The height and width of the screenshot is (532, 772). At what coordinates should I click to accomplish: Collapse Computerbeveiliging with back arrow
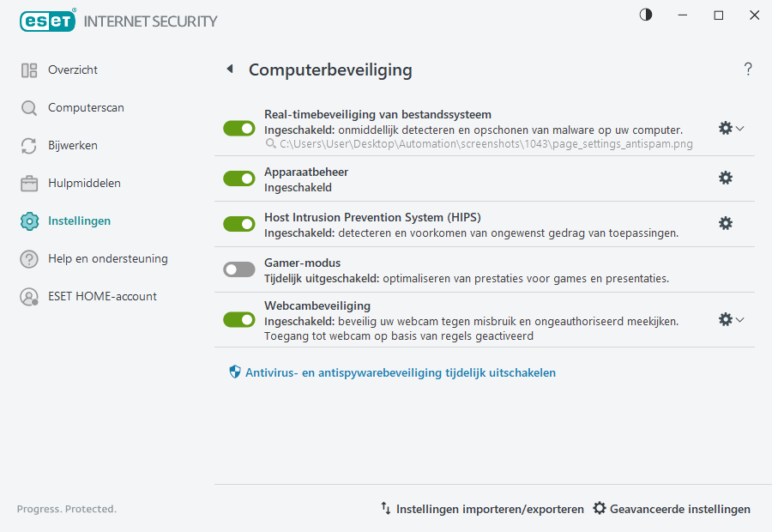click(230, 69)
